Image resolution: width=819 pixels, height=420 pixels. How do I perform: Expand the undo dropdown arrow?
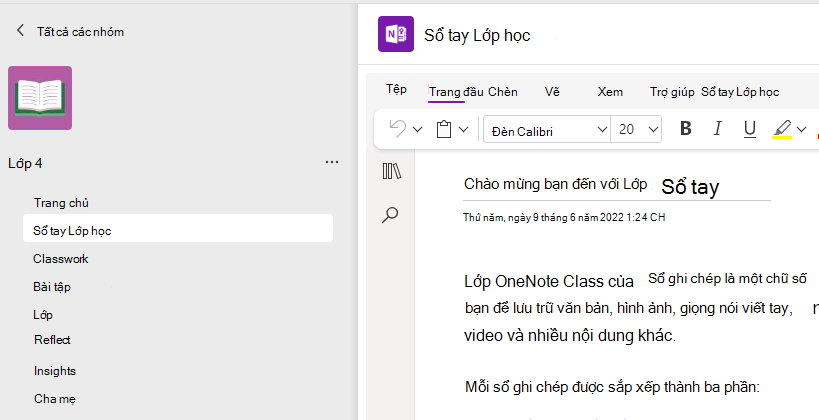pos(417,129)
